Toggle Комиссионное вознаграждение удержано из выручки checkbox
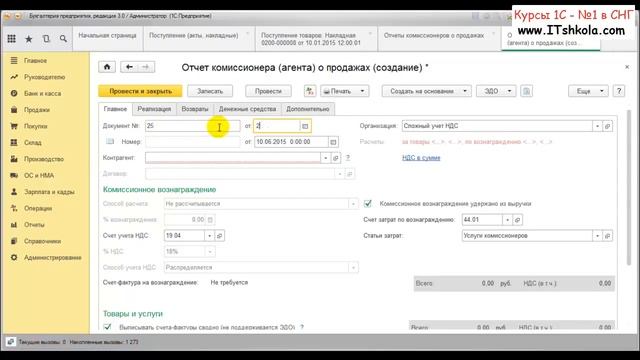Image resolution: width=640 pixels, height=360 pixels. pos(368,203)
